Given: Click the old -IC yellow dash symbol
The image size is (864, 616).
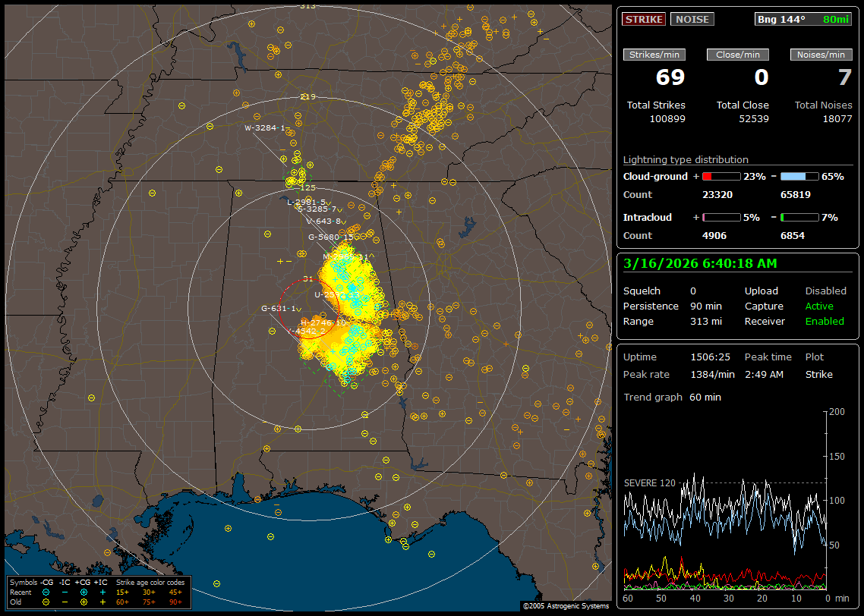Looking at the screenshot, I should click(65, 602).
